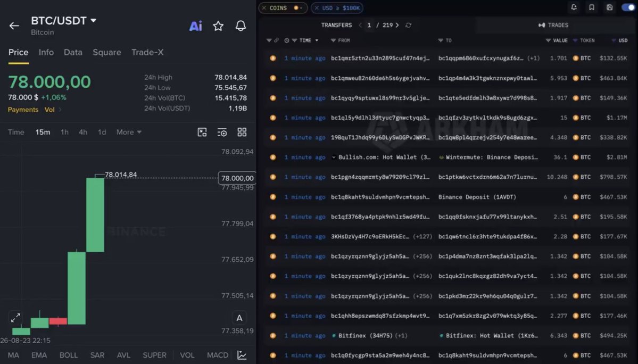Click the transfers page number field showing 1
The image size is (638, 364).
[369, 25]
